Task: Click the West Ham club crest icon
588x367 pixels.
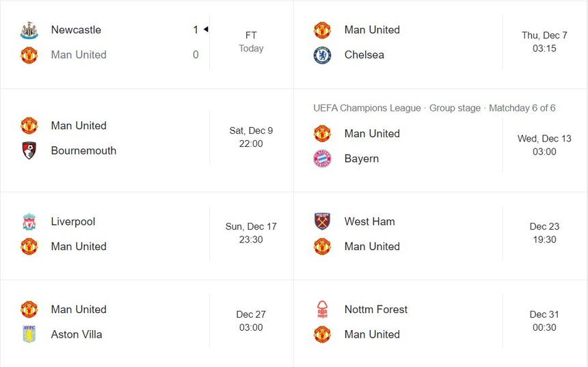Action: point(322,221)
